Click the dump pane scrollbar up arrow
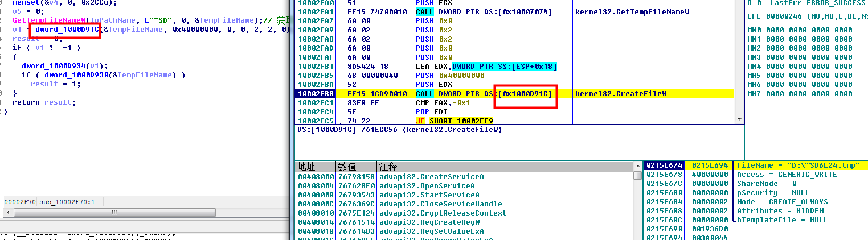 tap(637, 167)
